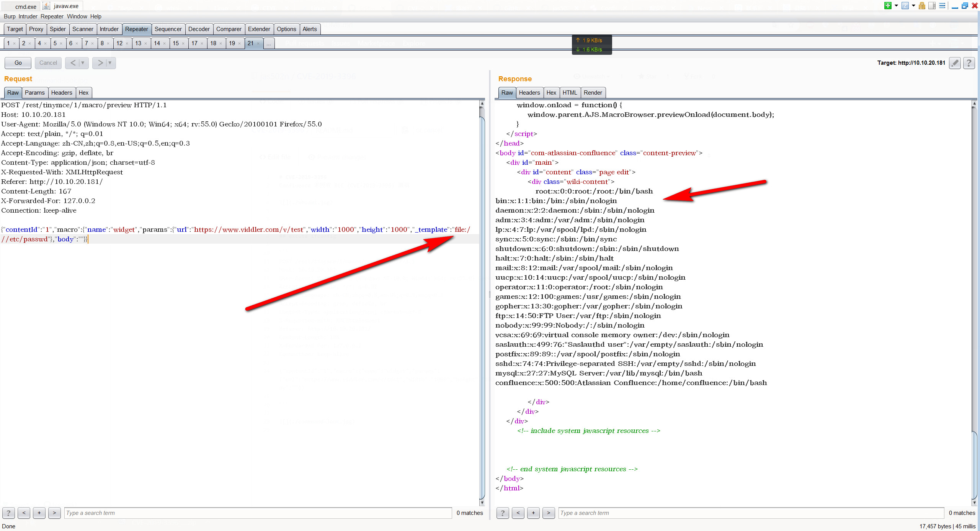Click response search help question mark button
The width and height of the screenshot is (980, 531).
(x=503, y=513)
